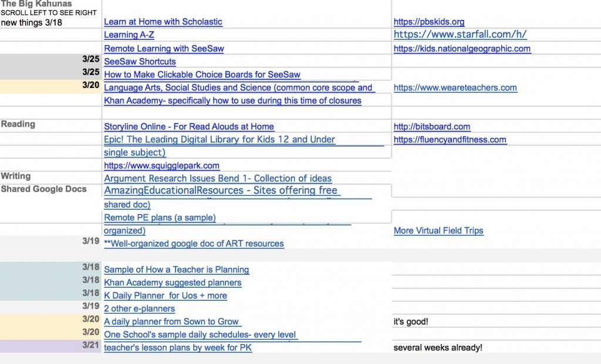The width and height of the screenshot is (601, 364).
Task: Open Epic! Digital Library link
Action: point(220,140)
